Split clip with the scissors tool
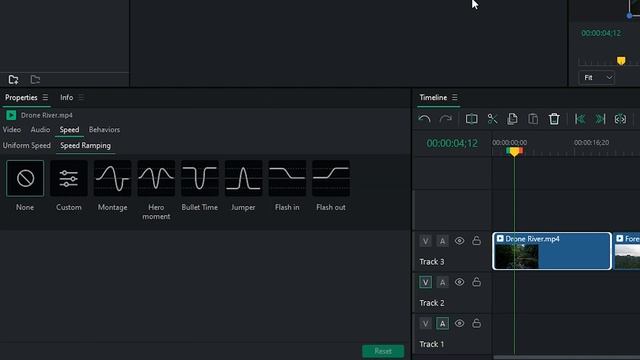 pos(492,119)
